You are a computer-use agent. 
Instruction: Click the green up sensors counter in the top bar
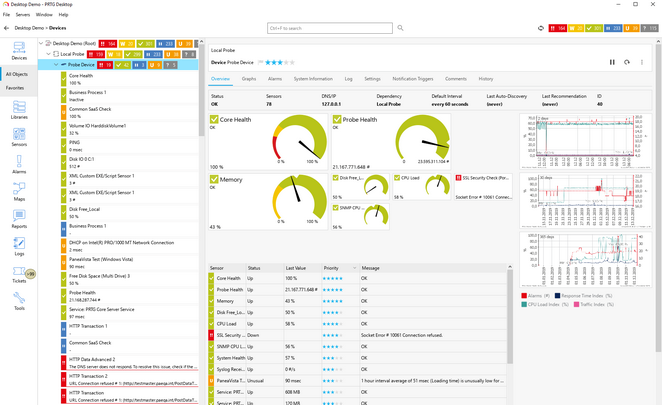pos(594,28)
